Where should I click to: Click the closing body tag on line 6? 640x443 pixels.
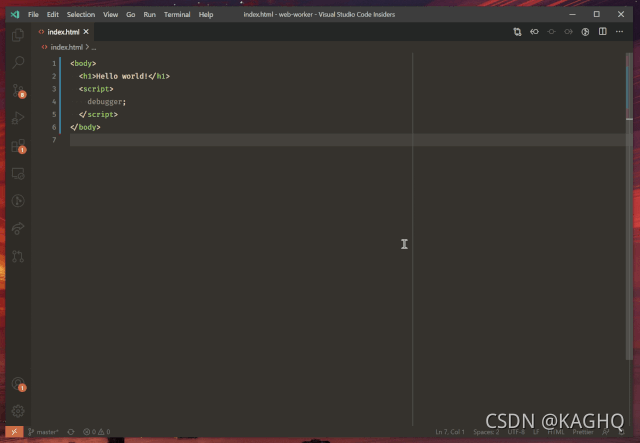(85, 127)
